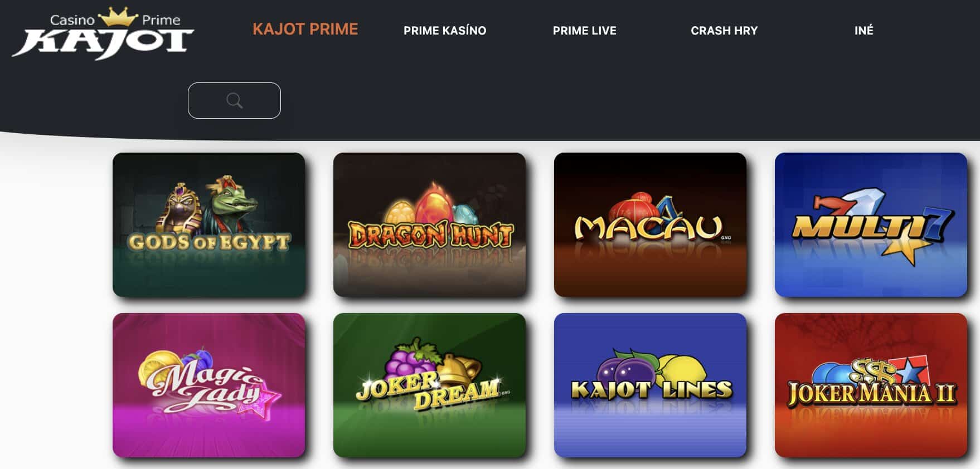Click the magnifying glass search icon
The image size is (980, 469).
(234, 101)
